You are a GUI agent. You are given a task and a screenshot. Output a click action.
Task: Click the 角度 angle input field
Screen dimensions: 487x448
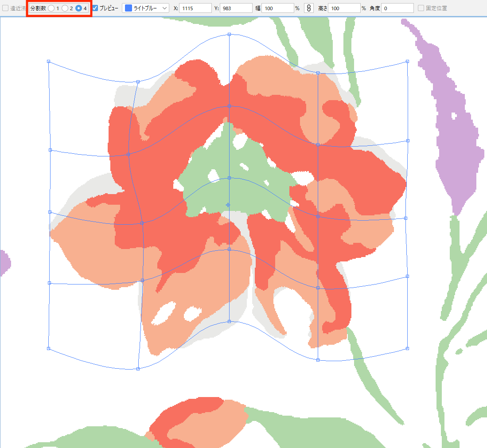(397, 8)
